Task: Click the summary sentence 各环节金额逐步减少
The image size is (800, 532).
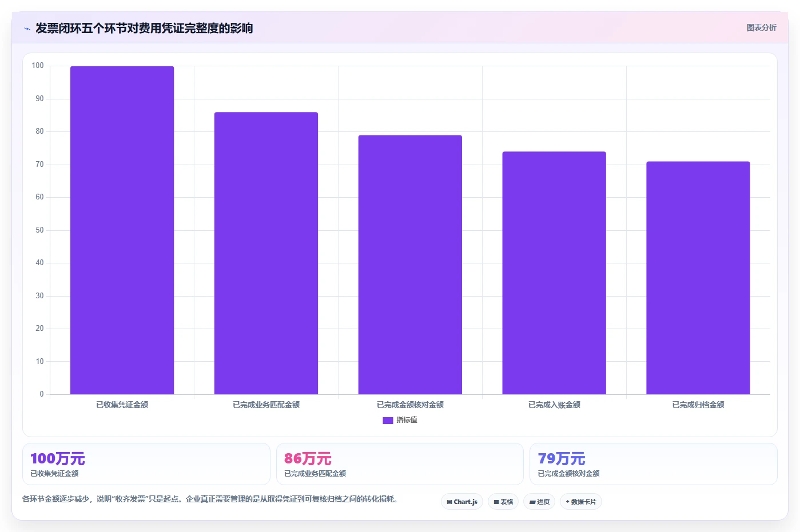Action: (x=210, y=499)
